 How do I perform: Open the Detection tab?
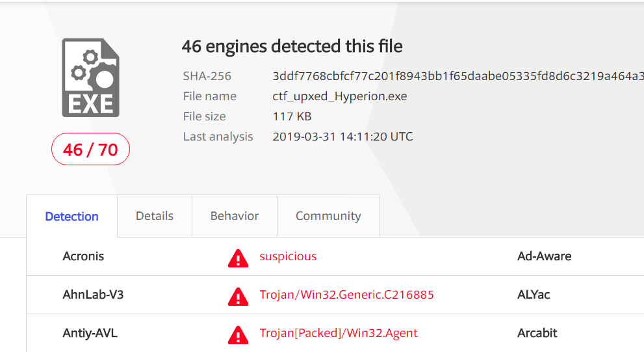(72, 216)
